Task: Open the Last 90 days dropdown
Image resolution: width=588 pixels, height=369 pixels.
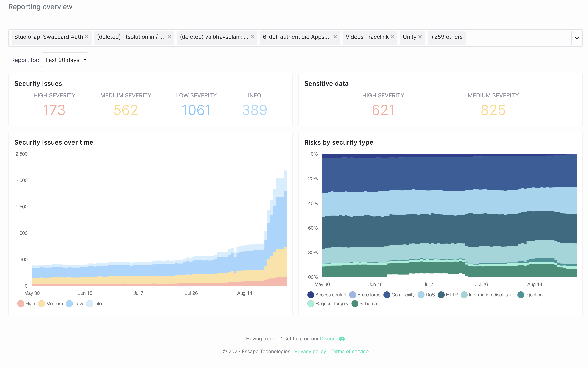Action: pos(65,60)
